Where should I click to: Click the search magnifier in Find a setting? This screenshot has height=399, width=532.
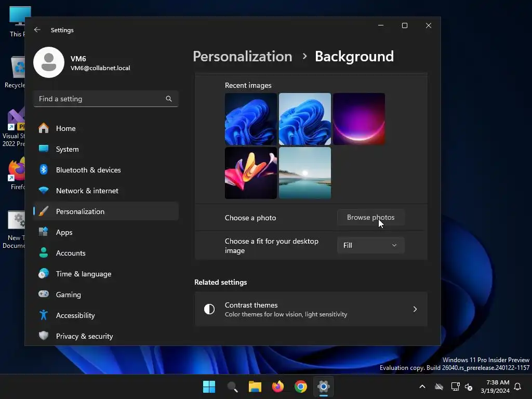169,99
